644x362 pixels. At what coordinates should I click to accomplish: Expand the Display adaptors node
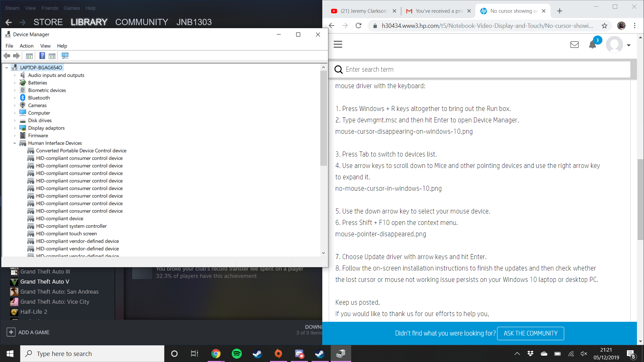(x=15, y=128)
